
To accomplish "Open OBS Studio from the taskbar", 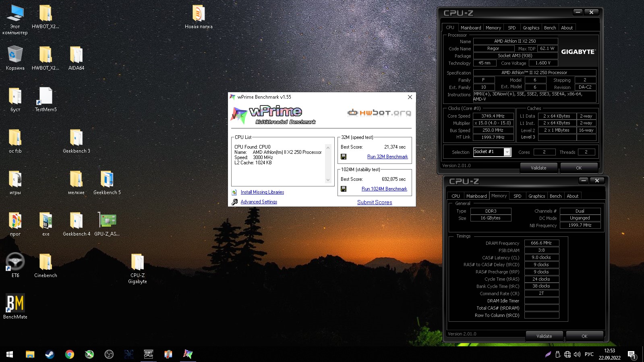I will click(109, 354).
